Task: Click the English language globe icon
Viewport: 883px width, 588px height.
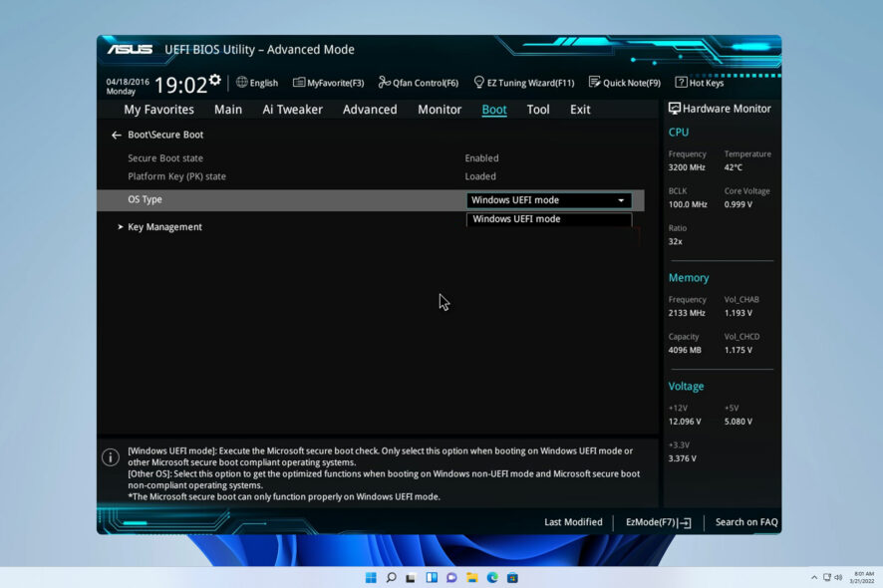Action: [x=241, y=83]
